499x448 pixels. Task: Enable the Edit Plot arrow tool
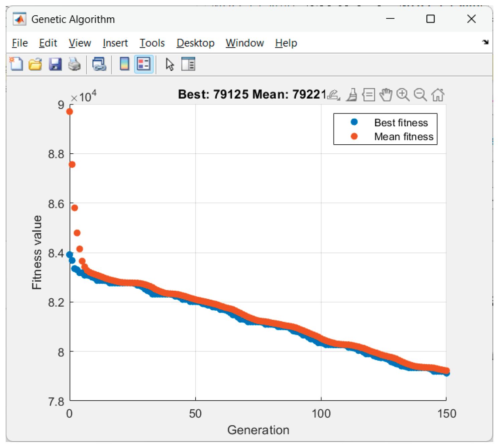[170, 64]
